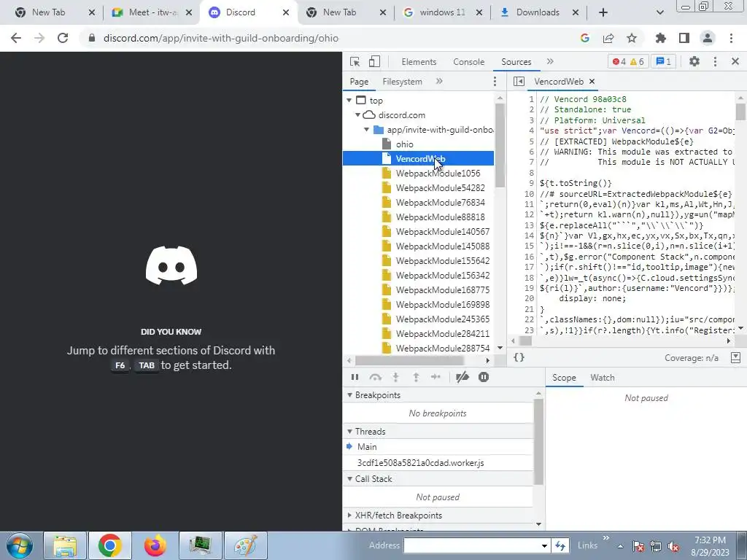Viewport: 747px width, 560px height.
Task: Select the Page navigator tab
Action: click(359, 82)
